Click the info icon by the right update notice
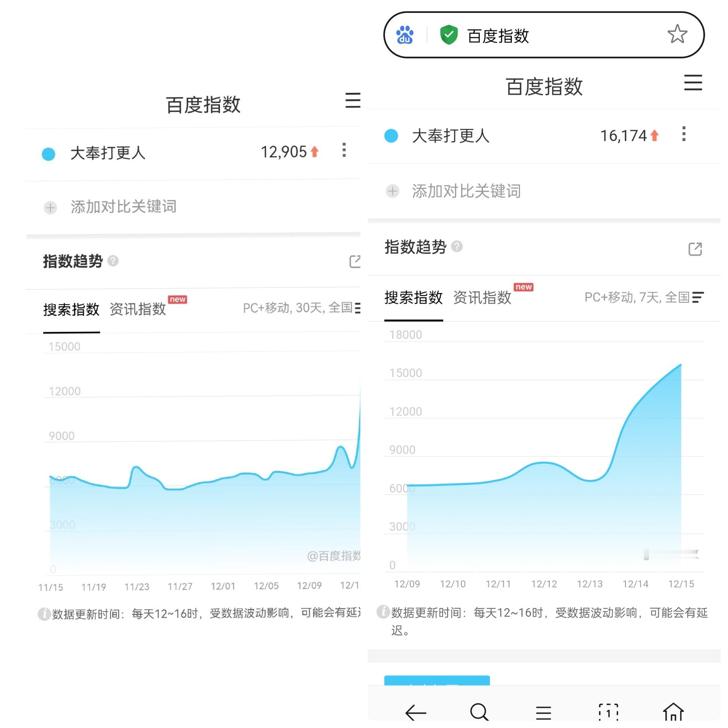 [383, 611]
